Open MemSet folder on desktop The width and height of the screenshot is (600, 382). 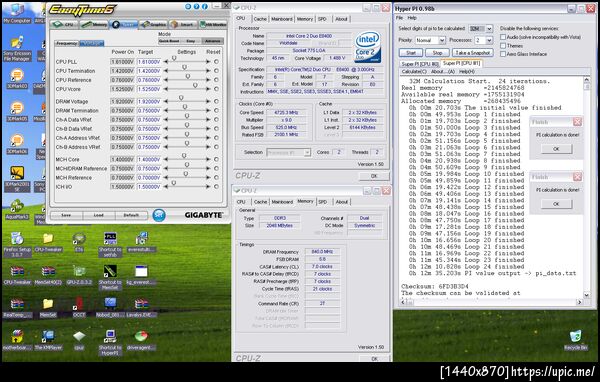click(48, 308)
